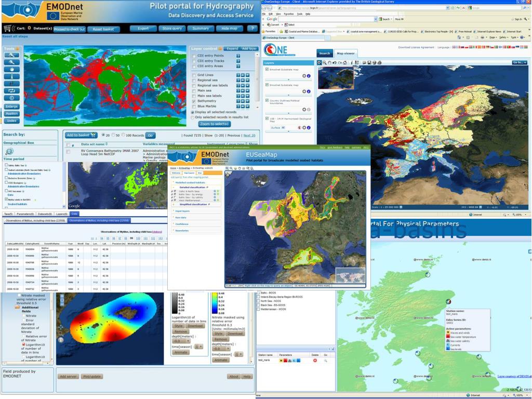Open first time[season] dropdown in Nitrate panel
Screen dimensions: 532x399
[199, 347]
